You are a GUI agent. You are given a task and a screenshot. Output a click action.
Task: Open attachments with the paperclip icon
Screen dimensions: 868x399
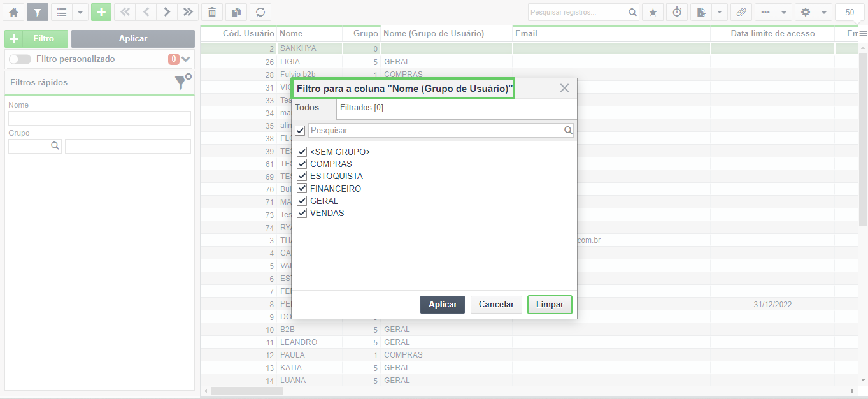point(741,12)
